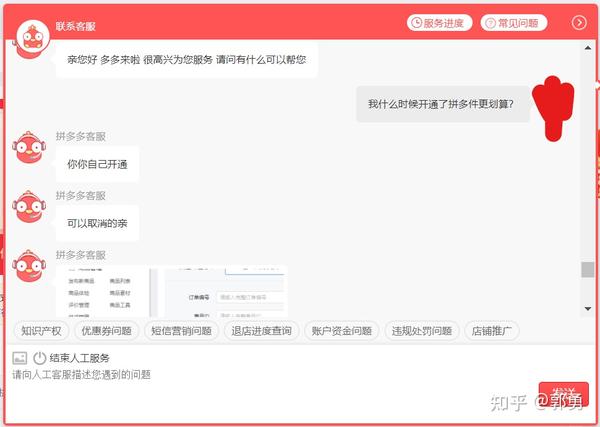The image size is (600, 427).
Task: Click the power icon to end manual service
Action: point(39,358)
